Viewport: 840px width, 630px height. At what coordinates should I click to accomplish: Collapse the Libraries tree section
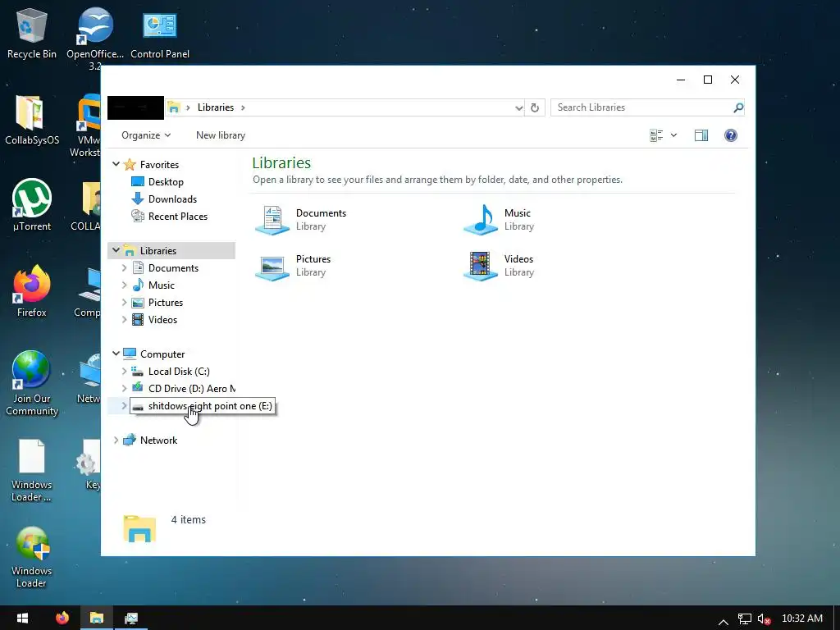click(x=116, y=250)
